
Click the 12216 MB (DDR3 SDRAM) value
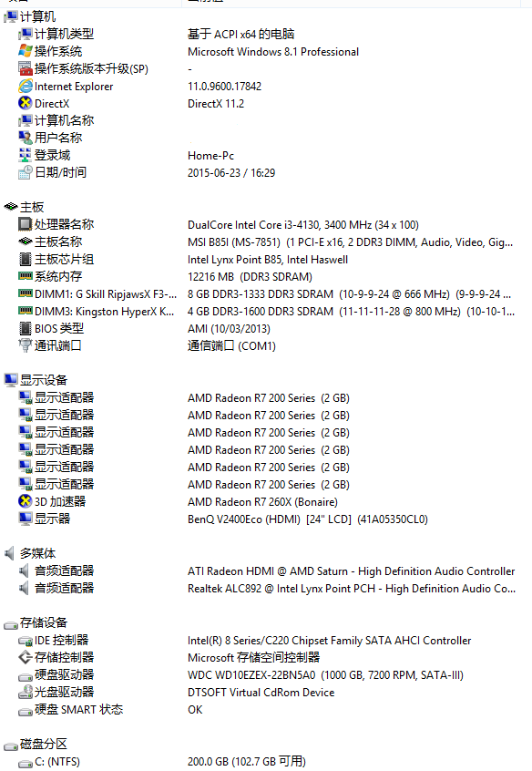coord(250,277)
